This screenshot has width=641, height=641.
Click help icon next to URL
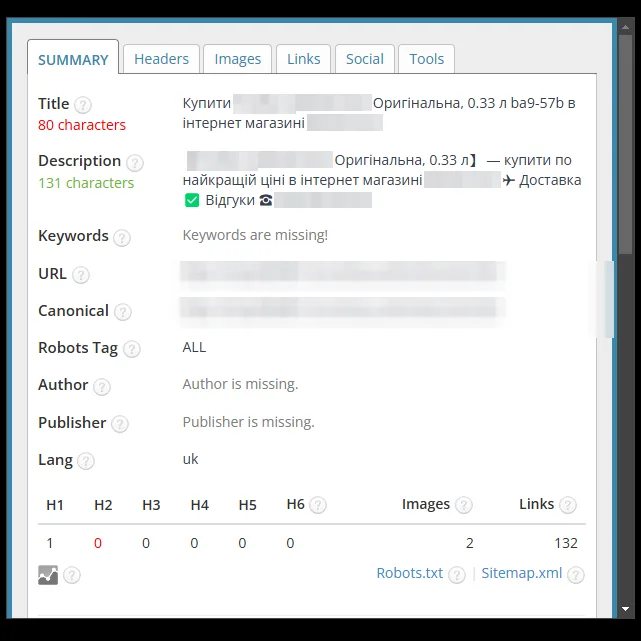click(81, 275)
